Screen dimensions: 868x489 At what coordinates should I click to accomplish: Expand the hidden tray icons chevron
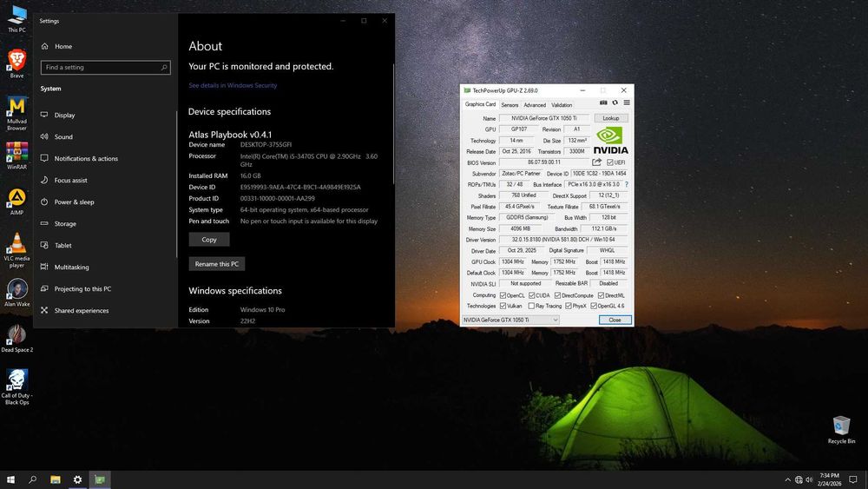pos(788,479)
